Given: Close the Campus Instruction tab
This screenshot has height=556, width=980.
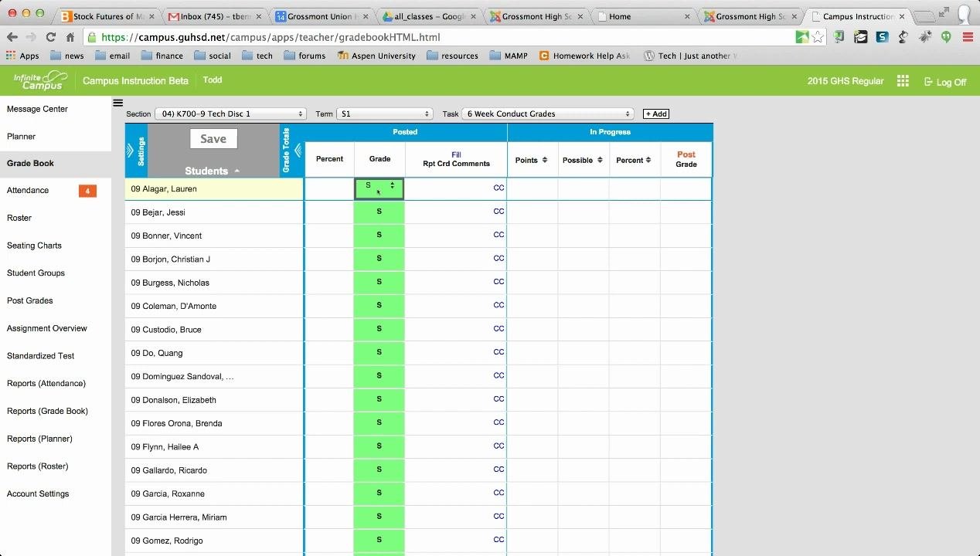Looking at the screenshot, I should [x=902, y=16].
